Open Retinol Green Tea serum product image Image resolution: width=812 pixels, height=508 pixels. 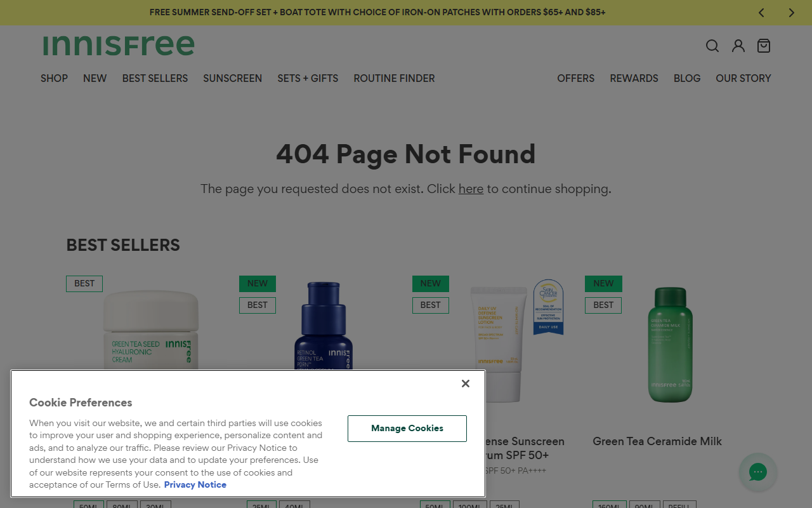point(324,326)
